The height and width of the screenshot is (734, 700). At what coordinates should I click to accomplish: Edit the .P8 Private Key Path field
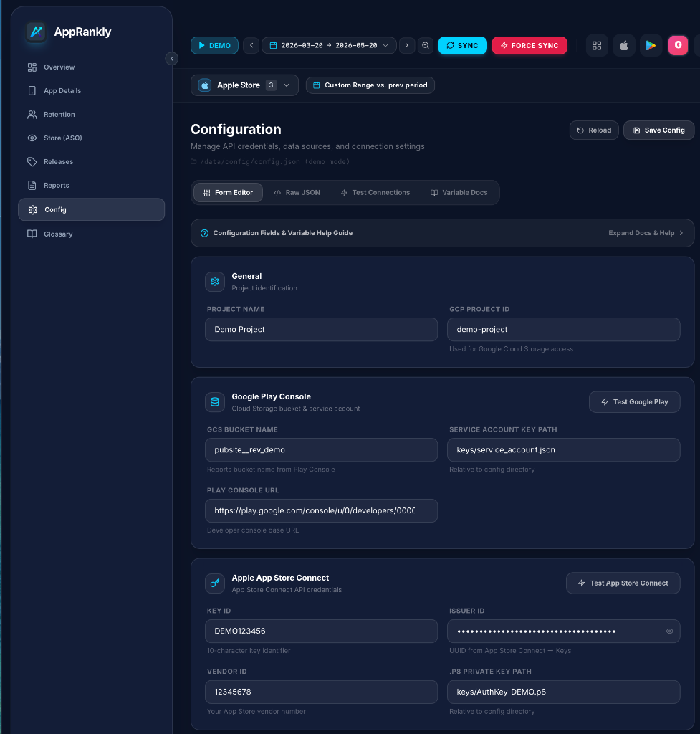[x=563, y=692]
